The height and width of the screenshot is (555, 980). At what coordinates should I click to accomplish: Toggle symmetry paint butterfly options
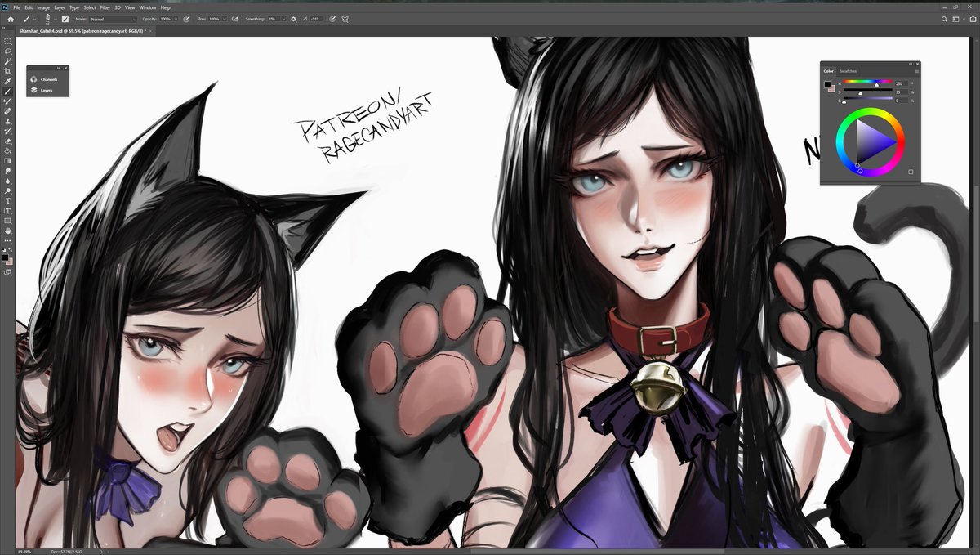pos(345,19)
